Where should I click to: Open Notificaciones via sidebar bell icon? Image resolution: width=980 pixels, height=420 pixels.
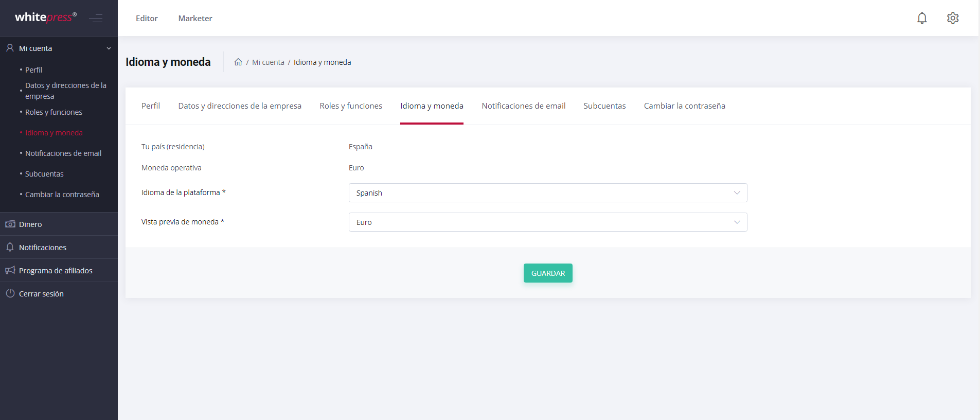10,247
